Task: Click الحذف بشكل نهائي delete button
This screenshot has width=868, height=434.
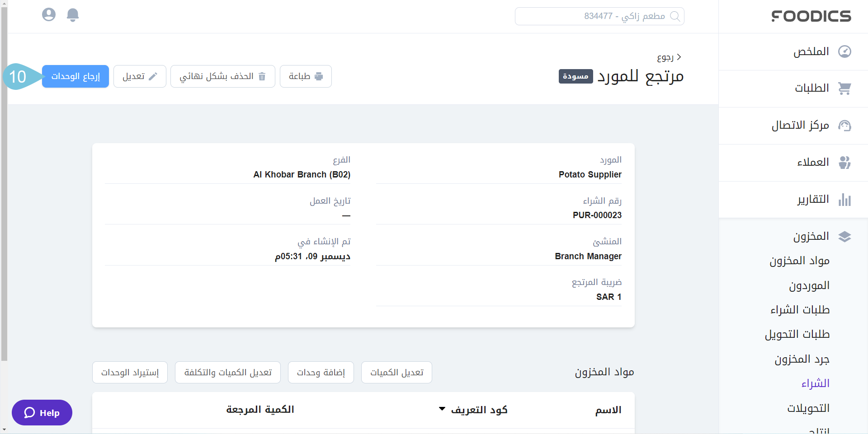Action: pos(222,76)
